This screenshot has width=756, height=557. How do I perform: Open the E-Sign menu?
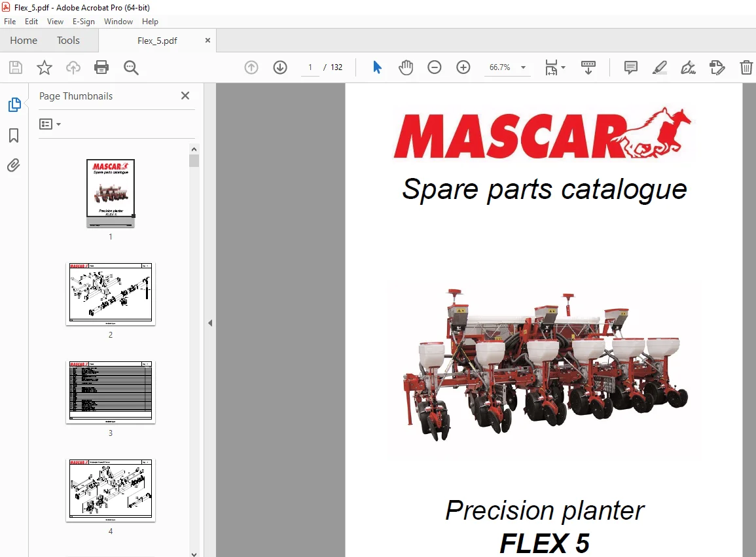tap(83, 22)
